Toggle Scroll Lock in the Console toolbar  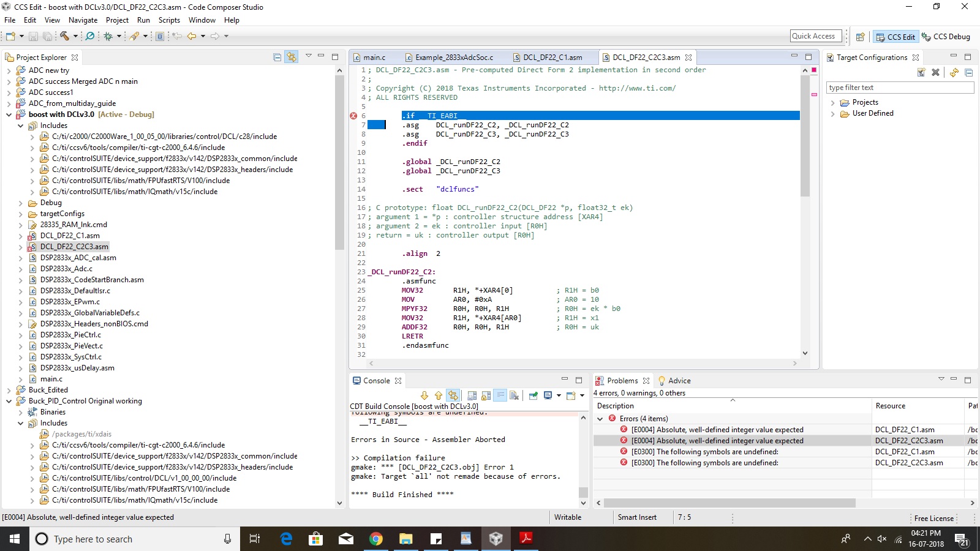(486, 395)
